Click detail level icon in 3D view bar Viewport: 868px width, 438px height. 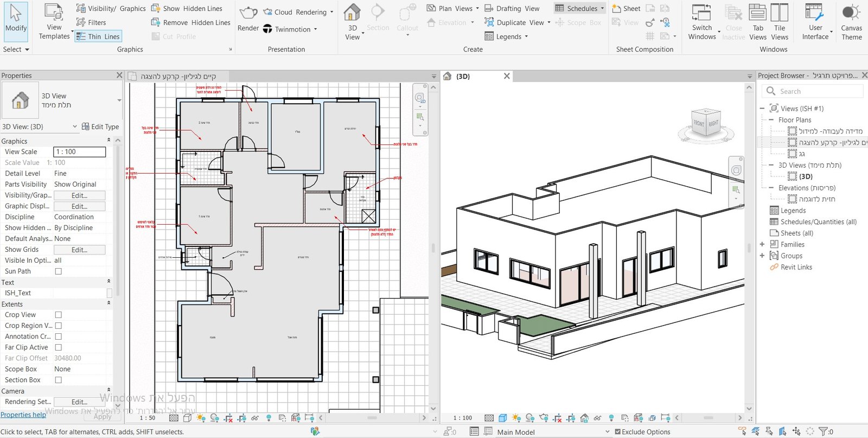(x=489, y=418)
